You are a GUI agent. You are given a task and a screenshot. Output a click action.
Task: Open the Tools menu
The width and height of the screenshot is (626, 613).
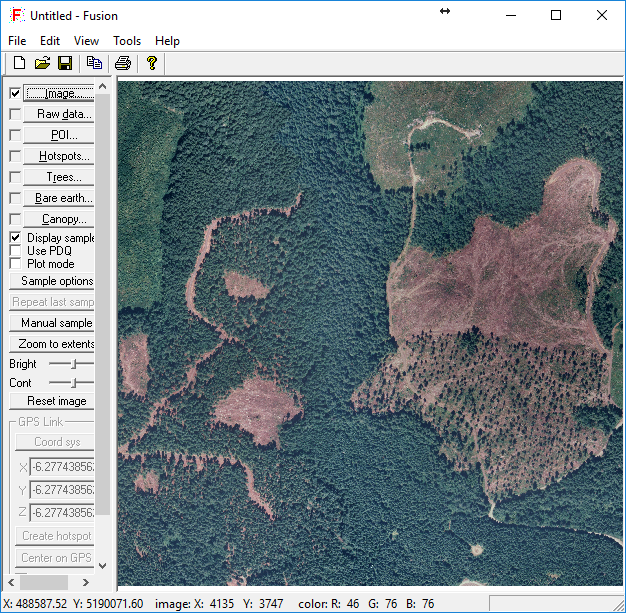[x=127, y=41]
